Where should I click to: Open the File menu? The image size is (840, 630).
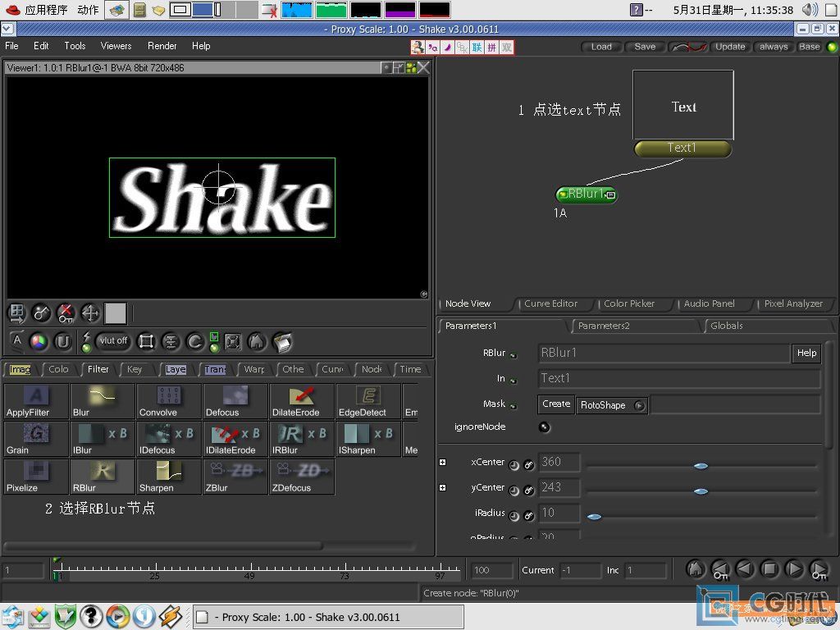click(x=11, y=46)
